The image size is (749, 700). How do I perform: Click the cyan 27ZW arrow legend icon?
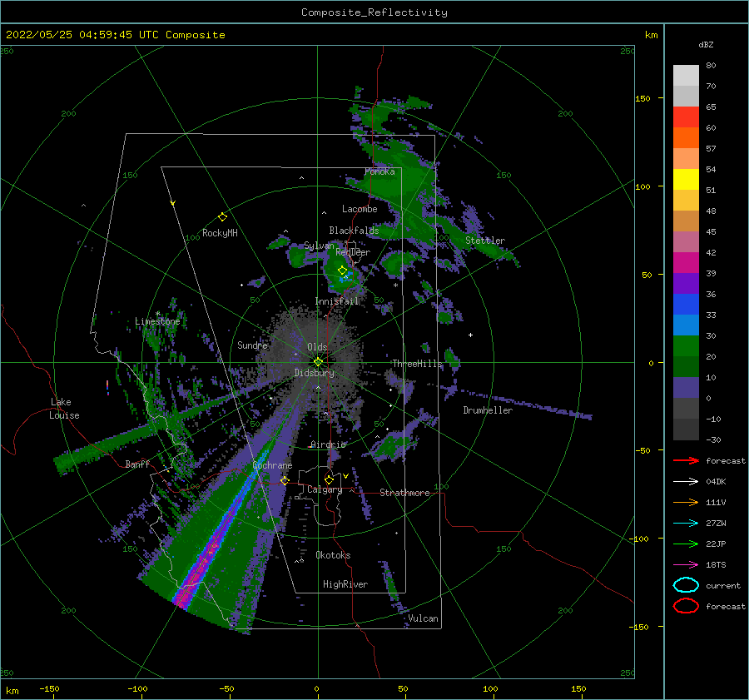coord(686,524)
